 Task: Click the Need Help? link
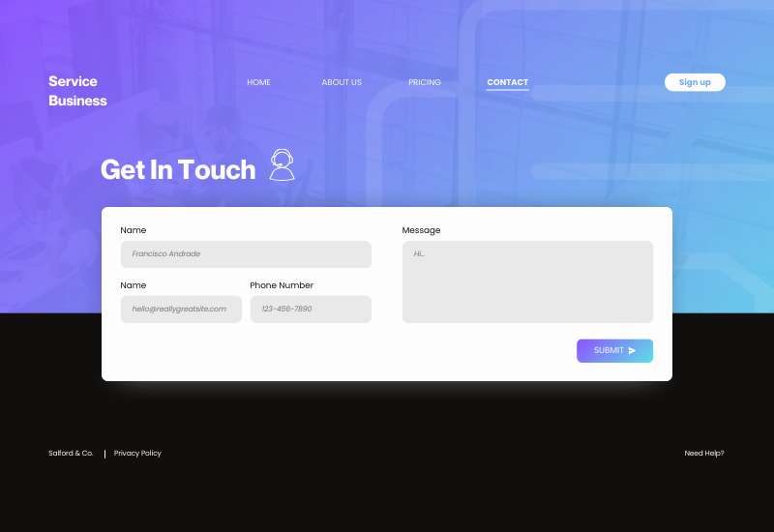[x=703, y=454]
